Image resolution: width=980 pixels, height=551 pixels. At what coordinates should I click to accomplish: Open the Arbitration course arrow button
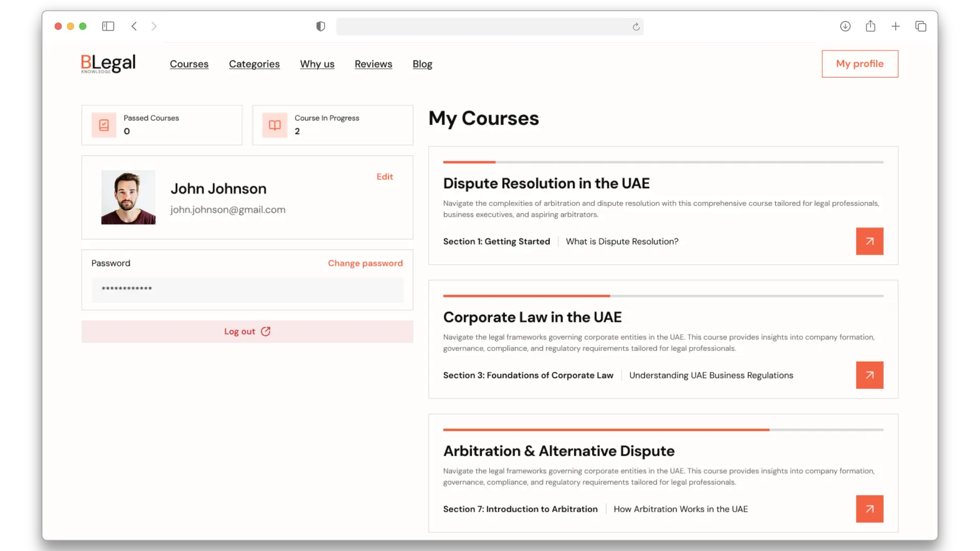869,509
